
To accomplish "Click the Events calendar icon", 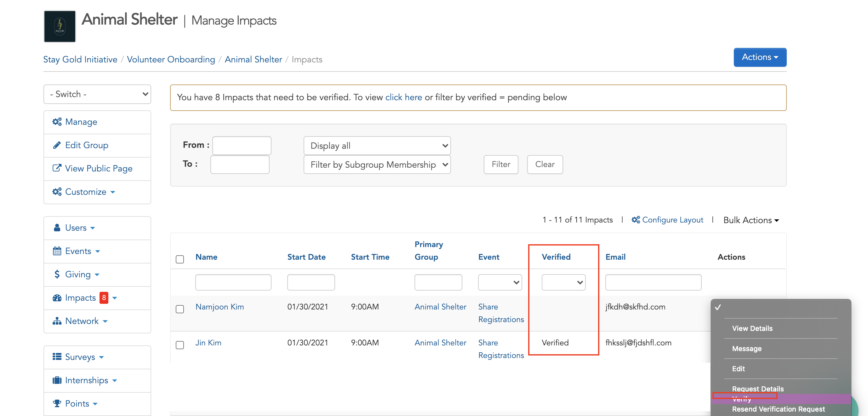I will pos(57,251).
